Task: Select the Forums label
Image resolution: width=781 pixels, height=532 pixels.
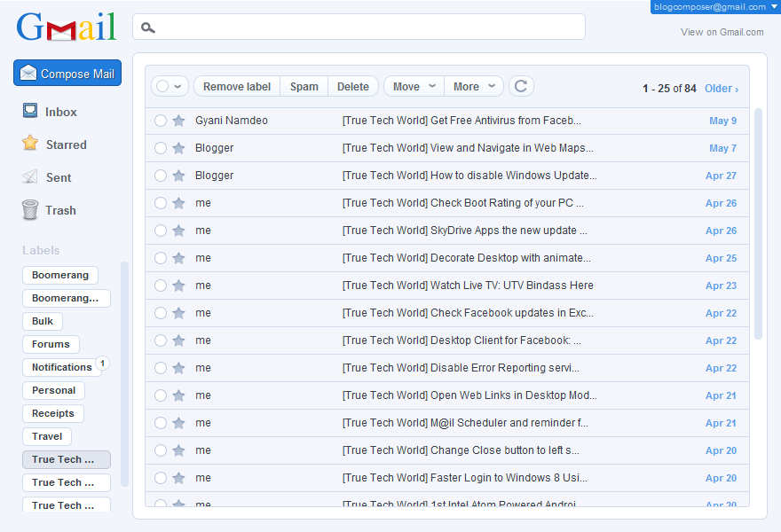Action: pyautogui.click(x=51, y=344)
